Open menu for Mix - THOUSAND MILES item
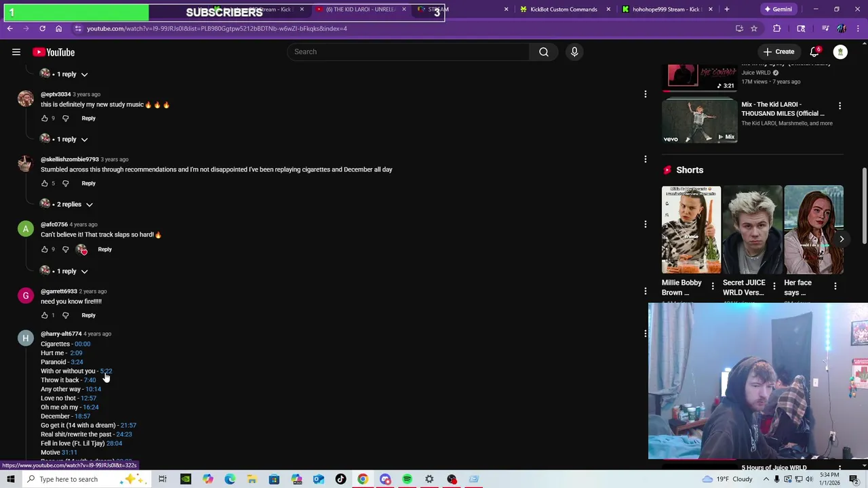868x488 pixels. click(x=840, y=106)
